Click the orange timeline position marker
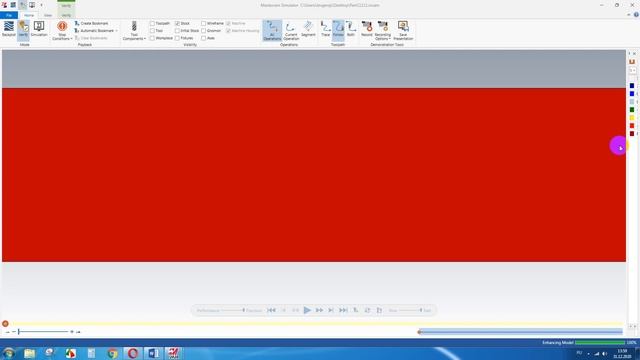 click(5, 324)
